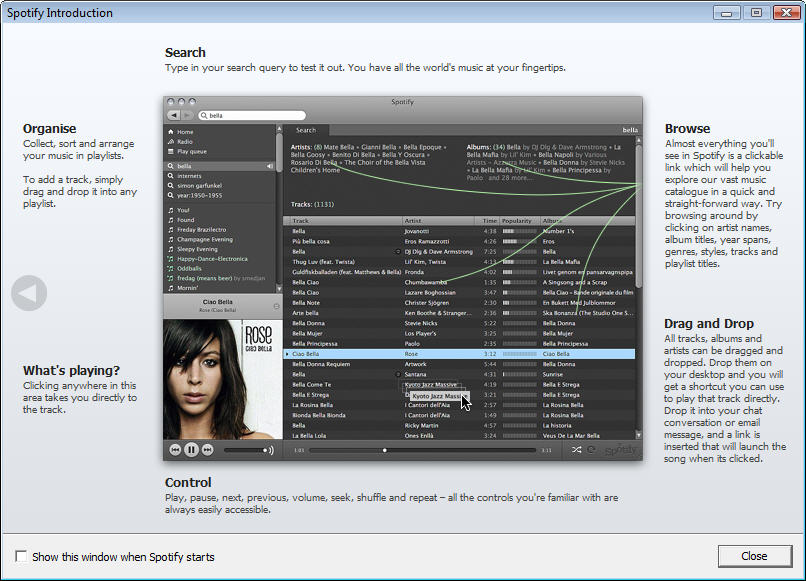Click the Search tab

(306, 131)
